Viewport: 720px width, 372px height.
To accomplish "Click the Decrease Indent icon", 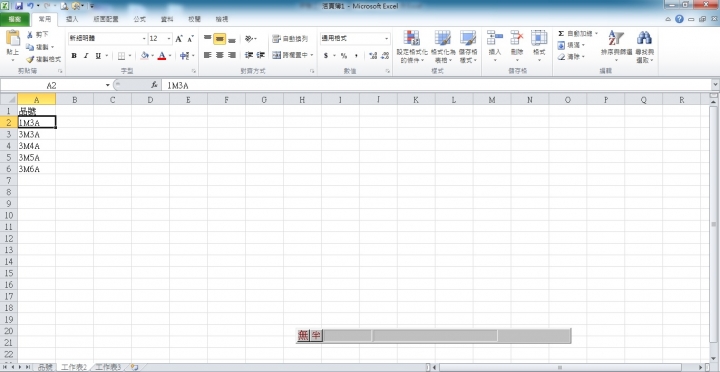I will tap(249, 55).
